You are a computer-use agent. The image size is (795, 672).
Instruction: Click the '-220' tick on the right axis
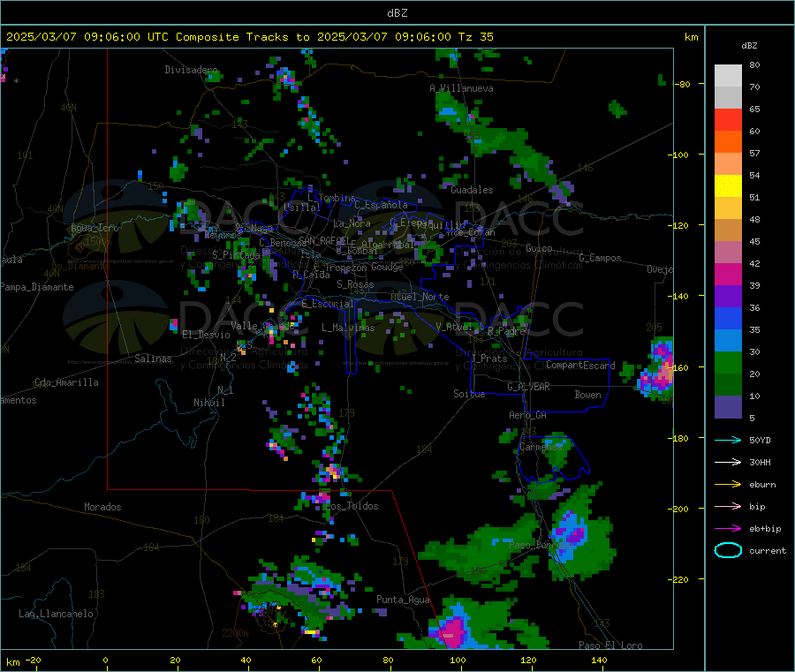(x=680, y=580)
